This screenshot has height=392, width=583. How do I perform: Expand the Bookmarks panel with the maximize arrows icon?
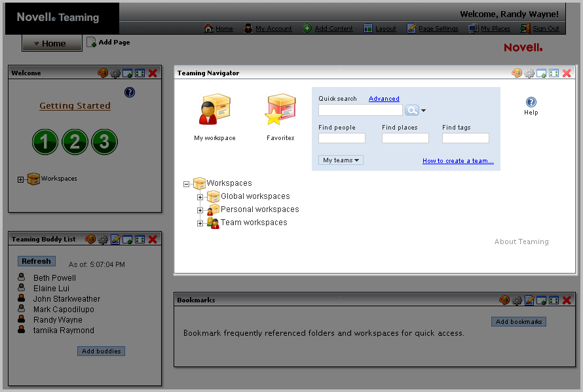pos(553,300)
